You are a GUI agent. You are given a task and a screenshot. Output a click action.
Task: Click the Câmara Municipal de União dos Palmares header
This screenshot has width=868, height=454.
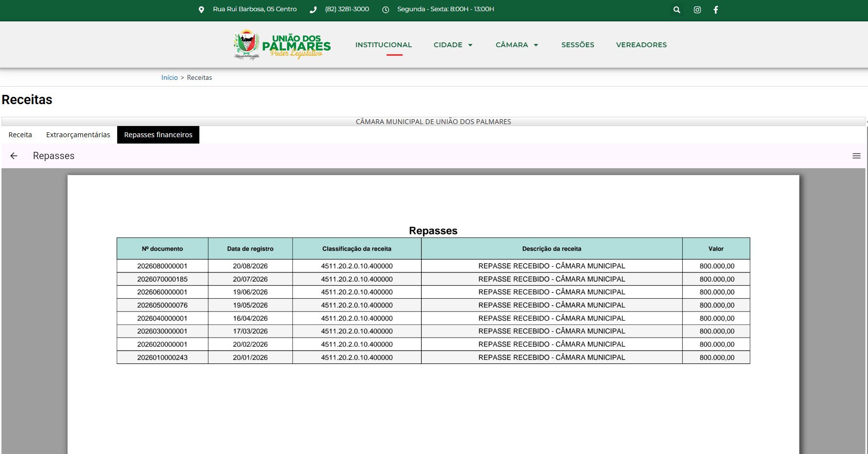tap(433, 122)
